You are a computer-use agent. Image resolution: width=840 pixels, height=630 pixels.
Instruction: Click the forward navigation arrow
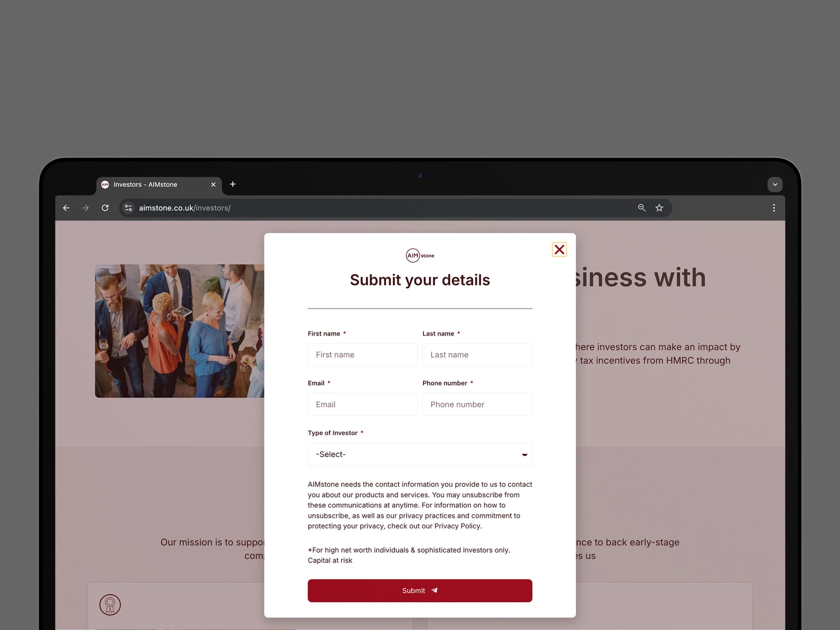coord(85,208)
